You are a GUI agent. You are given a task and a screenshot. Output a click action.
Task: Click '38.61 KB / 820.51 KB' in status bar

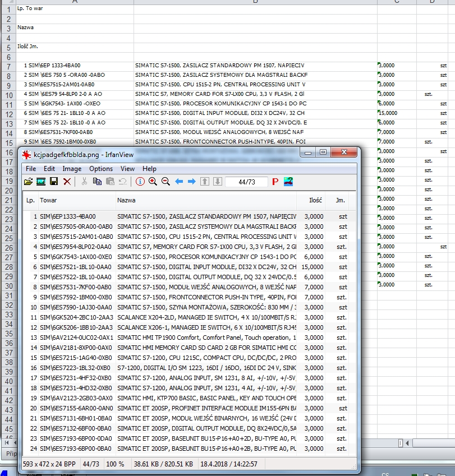(163, 464)
